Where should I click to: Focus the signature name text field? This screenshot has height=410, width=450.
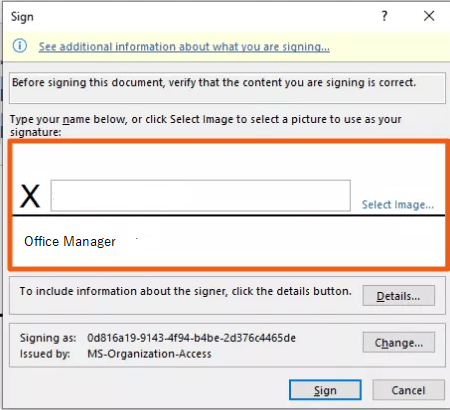click(201, 196)
